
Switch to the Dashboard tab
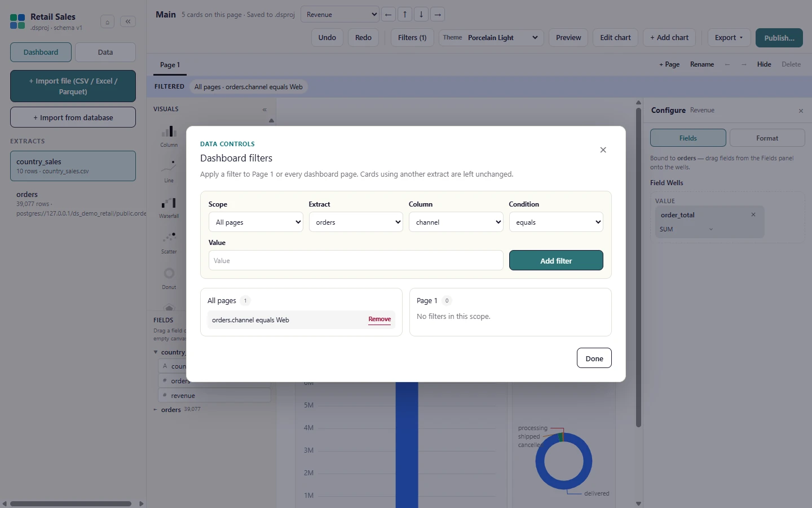(x=41, y=52)
